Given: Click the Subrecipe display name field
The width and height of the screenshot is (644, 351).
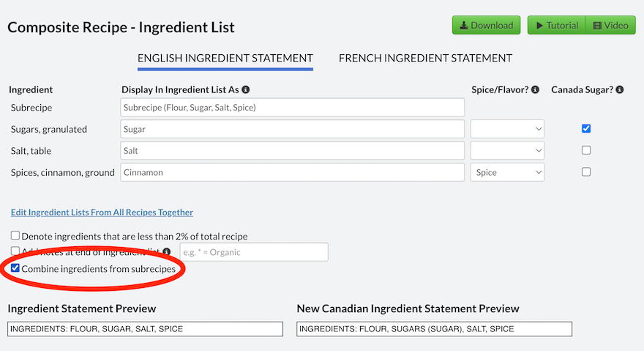Looking at the screenshot, I should point(292,108).
